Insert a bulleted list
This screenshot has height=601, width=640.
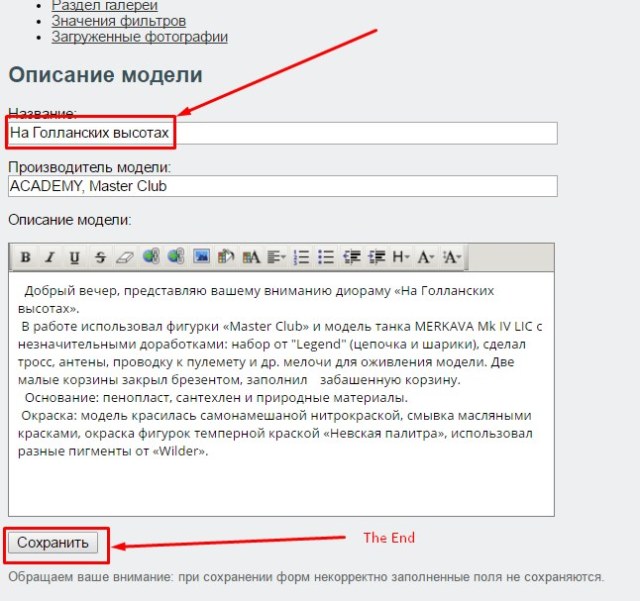326,257
